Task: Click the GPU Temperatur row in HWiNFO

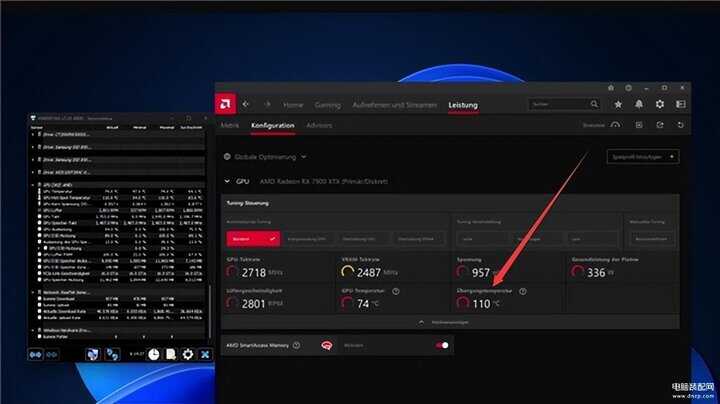Action: 120,191
